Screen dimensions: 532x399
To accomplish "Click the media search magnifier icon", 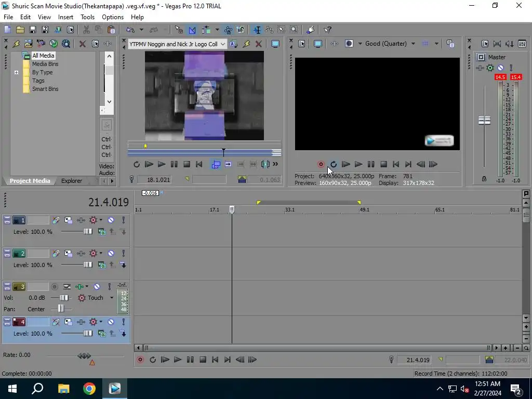I will pyautogui.click(x=66, y=44).
